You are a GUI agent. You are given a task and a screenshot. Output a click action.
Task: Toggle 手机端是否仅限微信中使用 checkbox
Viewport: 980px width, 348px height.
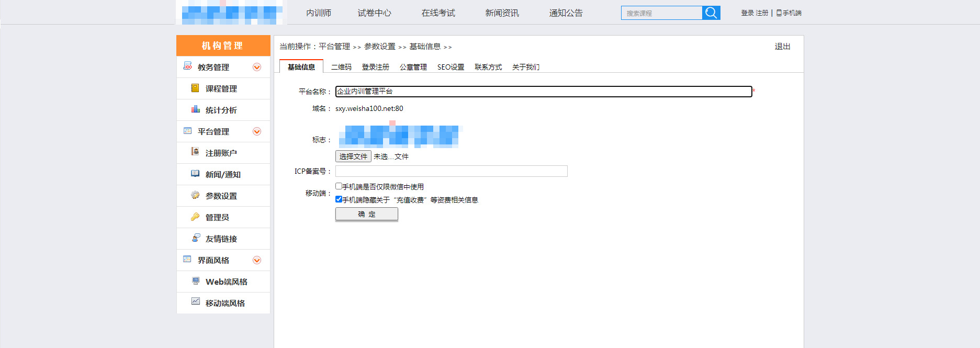coord(339,186)
